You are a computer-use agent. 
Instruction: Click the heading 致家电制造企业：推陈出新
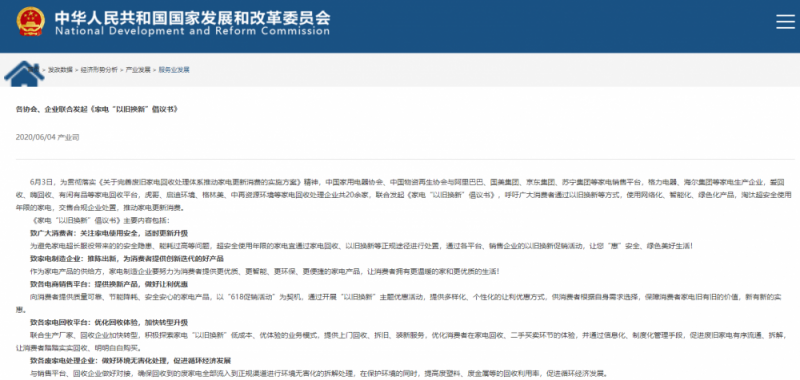pos(127,259)
